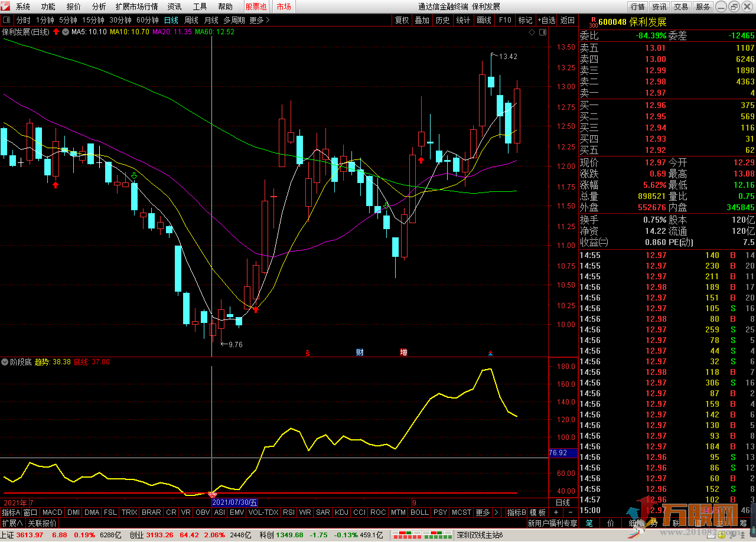Collapse the 阶段底 indicator panel toggle
This screenshot has height=542, width=756.
click(5, 361)
